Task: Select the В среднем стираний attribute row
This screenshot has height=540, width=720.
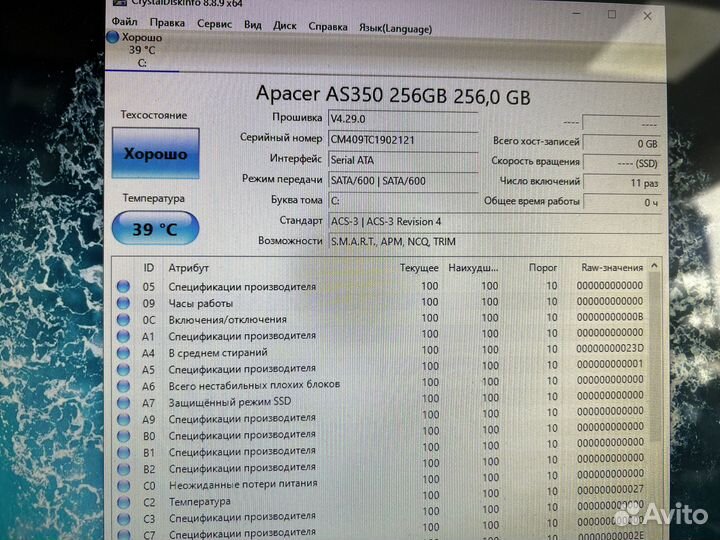Action: tap(381, 351)
